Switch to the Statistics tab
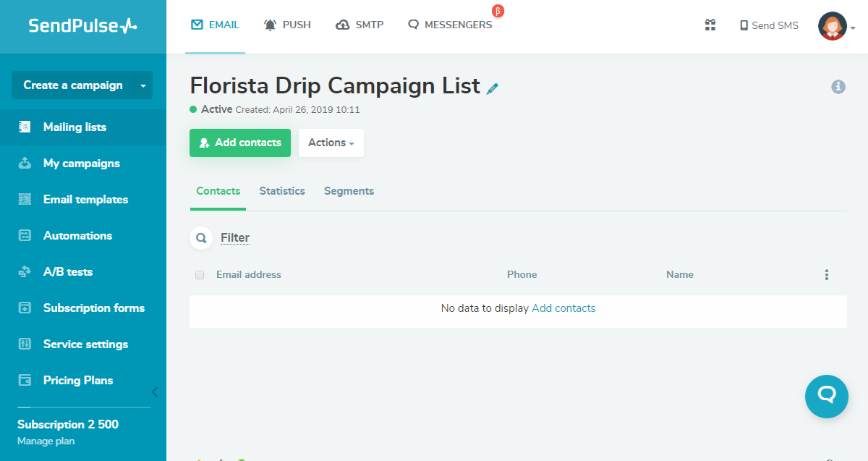 coord(282,191)
